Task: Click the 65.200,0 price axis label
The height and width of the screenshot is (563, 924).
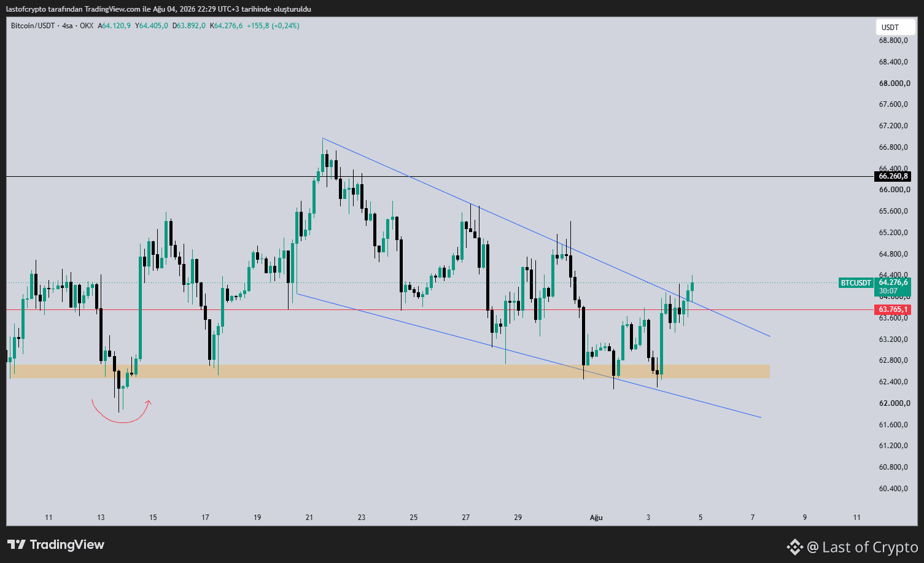Action: tap(893, 233)
